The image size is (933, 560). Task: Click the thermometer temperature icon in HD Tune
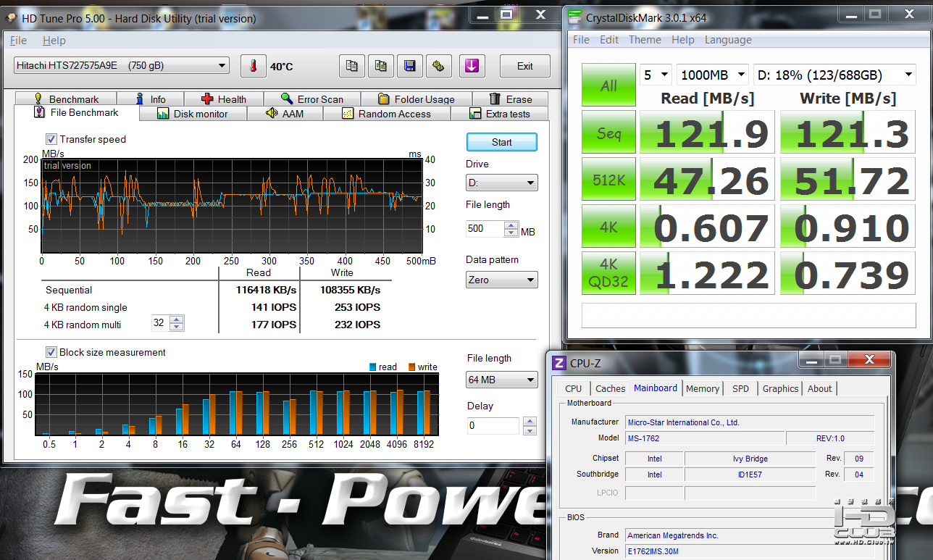point(254,66)
